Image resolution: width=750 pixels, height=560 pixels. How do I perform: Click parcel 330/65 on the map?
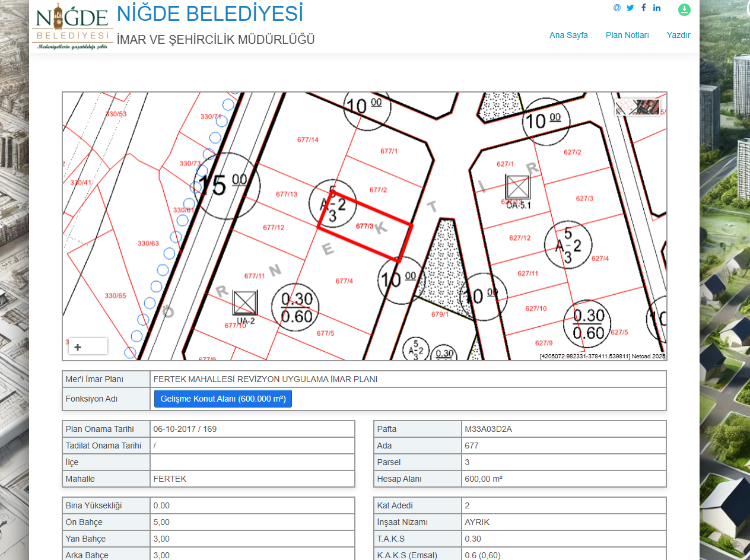[115, 295]
